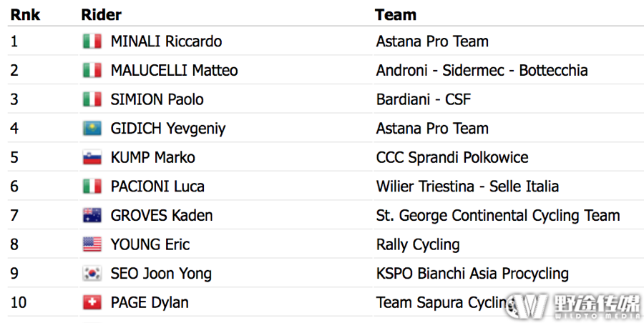Open rider SIMION Paolo
The height and width of the screenshot is (323, 644).
click(x=157, y=99)
